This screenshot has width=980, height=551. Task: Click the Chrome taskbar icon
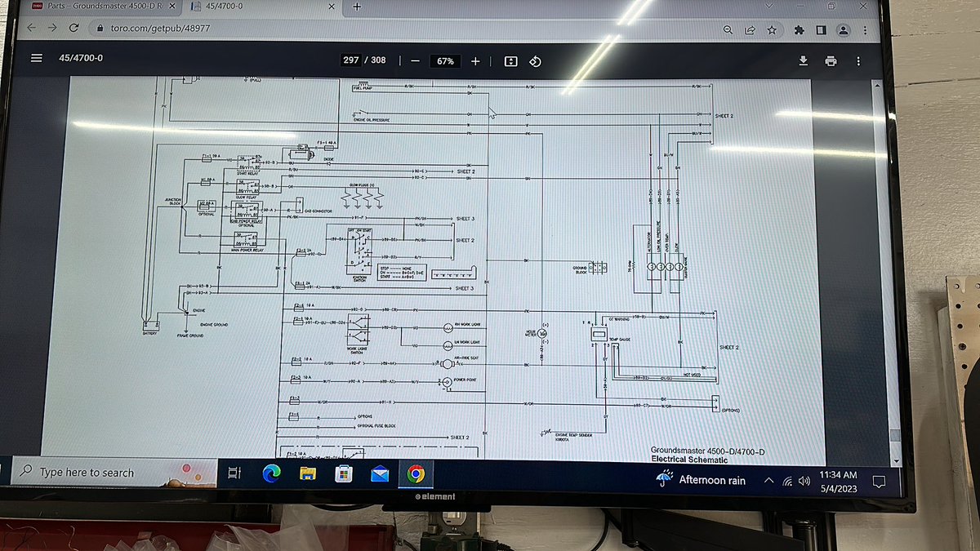point(415,474)
